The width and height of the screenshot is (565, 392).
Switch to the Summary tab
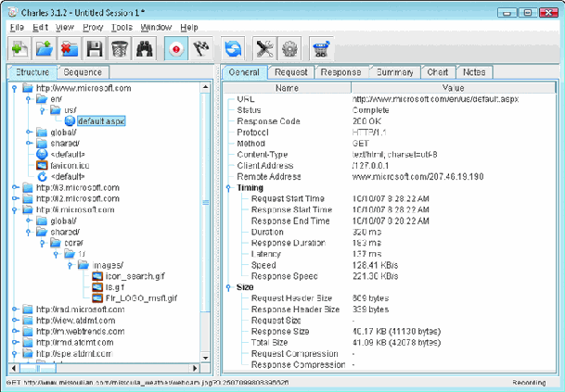(x=394, y=72)
